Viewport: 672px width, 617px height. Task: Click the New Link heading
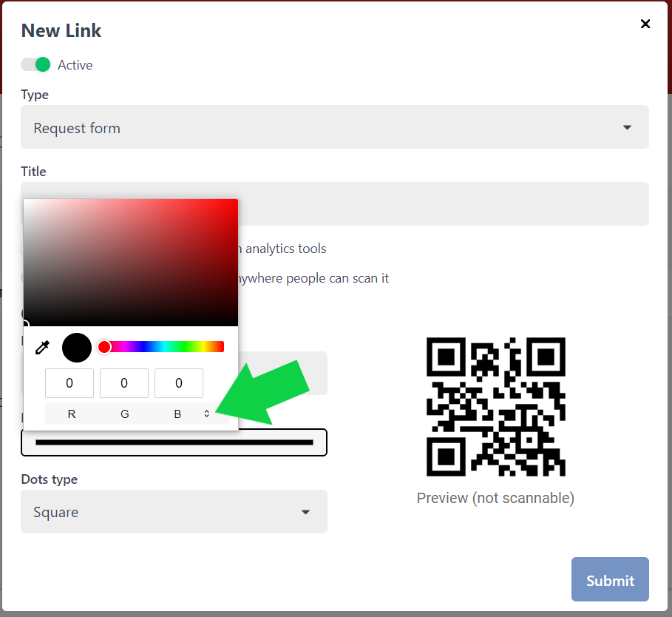click(x=61, y=30)
